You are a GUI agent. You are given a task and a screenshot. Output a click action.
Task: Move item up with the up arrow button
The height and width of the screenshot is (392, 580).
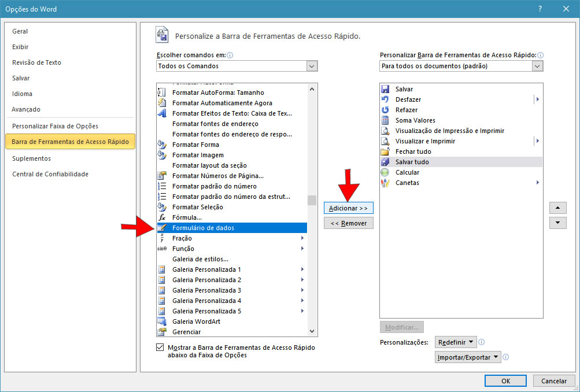pos(558,208)
